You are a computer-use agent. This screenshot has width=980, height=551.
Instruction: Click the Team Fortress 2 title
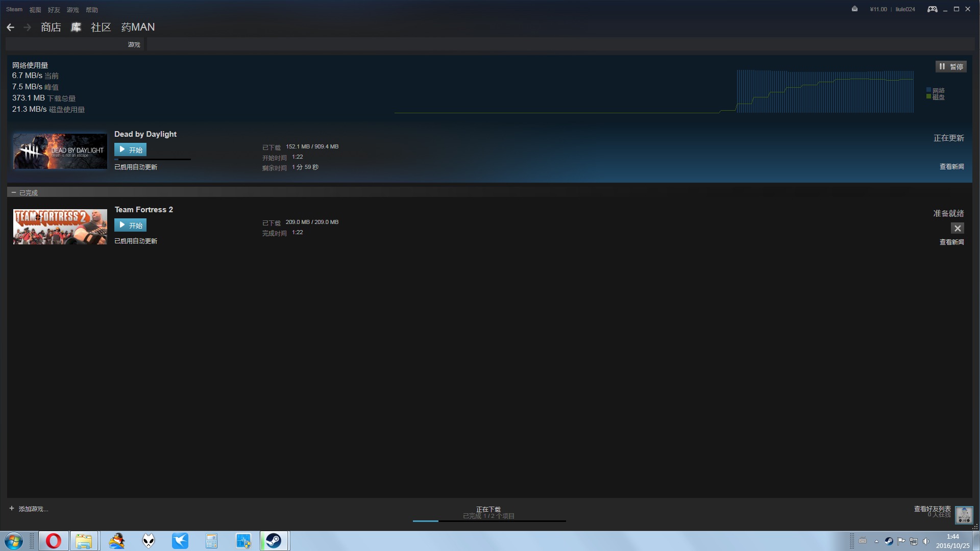pos(144,210)
